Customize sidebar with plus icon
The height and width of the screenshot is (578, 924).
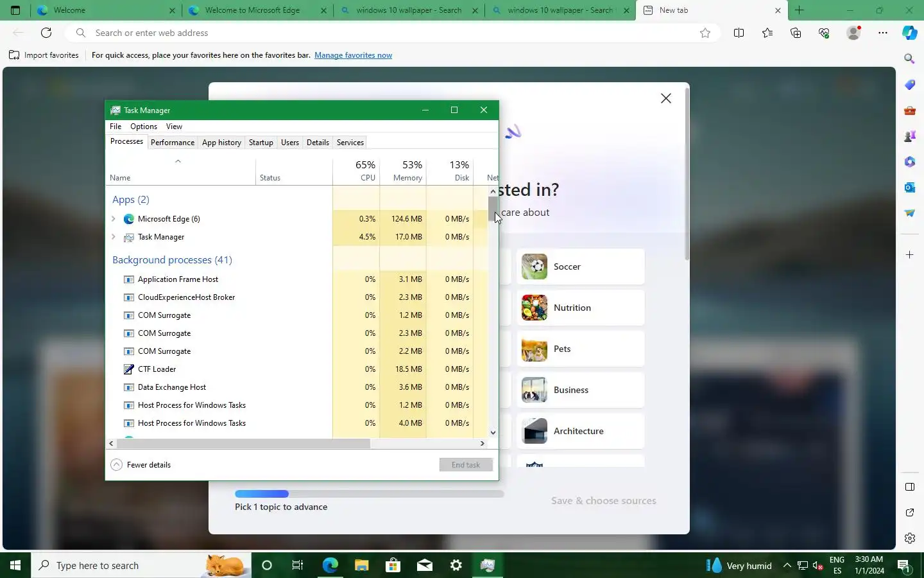(x=909, y=255)
